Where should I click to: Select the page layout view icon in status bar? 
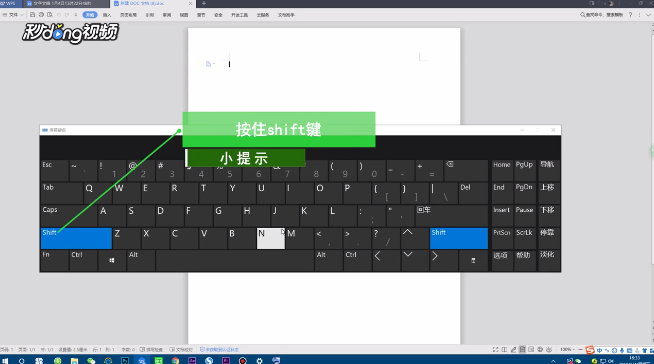coord(522,349)
